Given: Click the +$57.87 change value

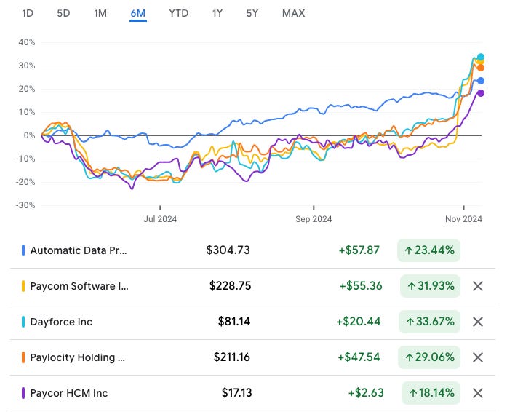Looking at the screenshot, I should pyautogui.click(x=359, y=250).
